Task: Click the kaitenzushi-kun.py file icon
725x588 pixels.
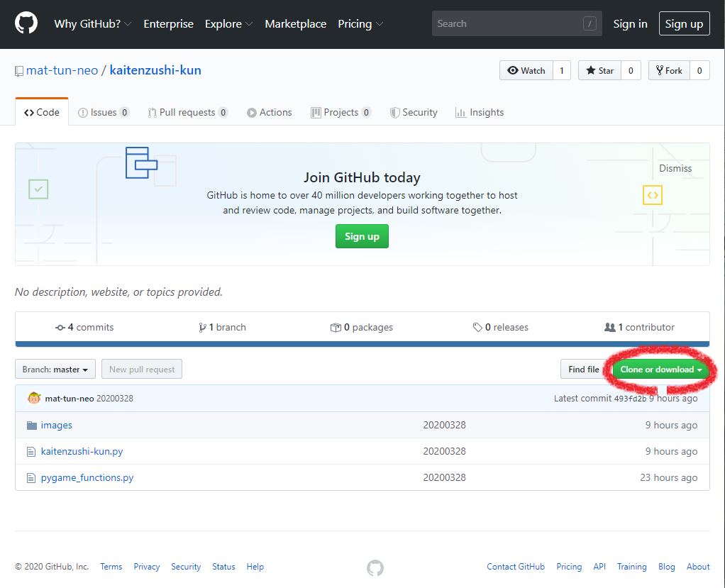Action: [x=31, y=452]
